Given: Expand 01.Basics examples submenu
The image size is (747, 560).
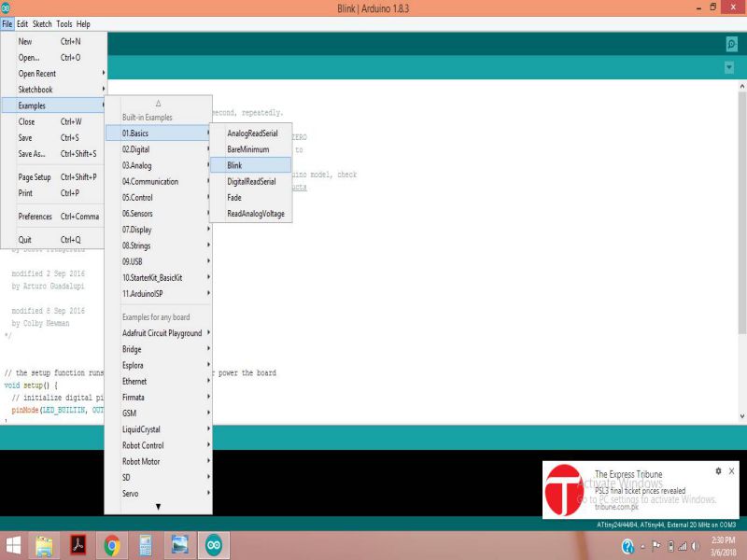Looking at the screenshot, I should (158, 133).
